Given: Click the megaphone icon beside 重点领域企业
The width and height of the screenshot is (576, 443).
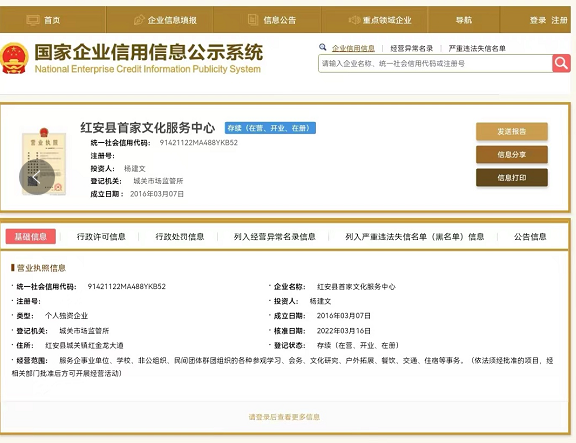Looking at the screenshot, I should (x=354, y=20).
